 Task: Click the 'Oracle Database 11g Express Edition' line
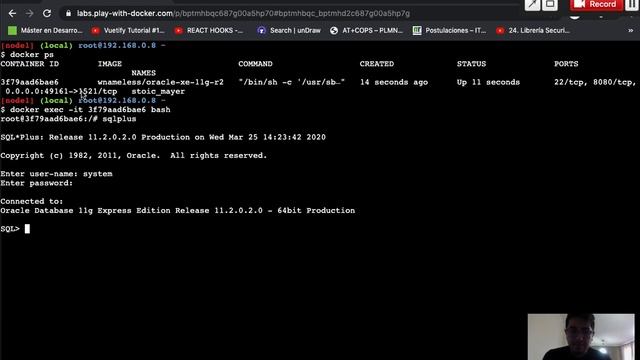pyautogui.click(x=178, y=211)
